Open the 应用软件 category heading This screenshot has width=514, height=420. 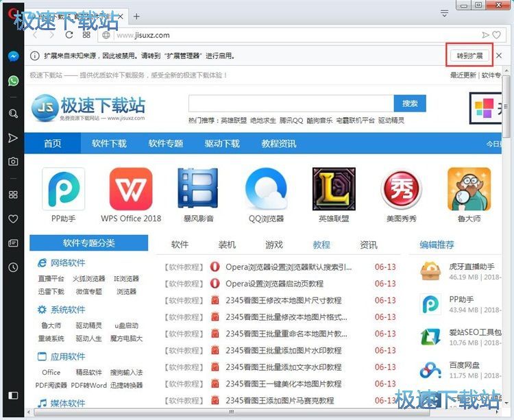(61, 356)
